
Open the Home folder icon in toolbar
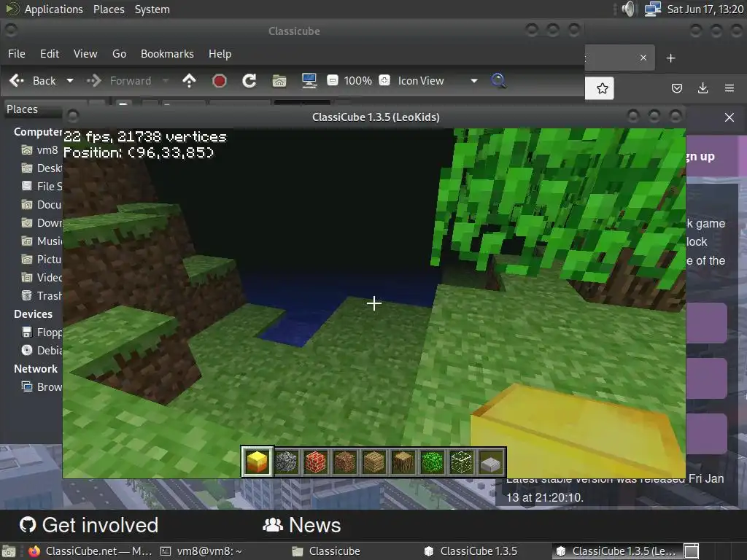pyautogui.click(x=279, y=81)
